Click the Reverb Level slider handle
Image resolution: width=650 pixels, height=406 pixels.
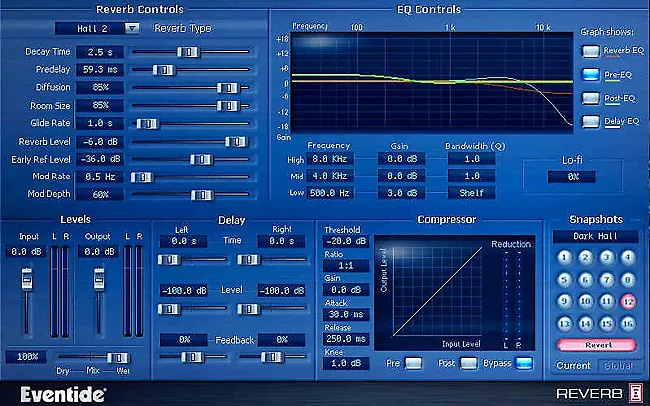click(237, 142)
